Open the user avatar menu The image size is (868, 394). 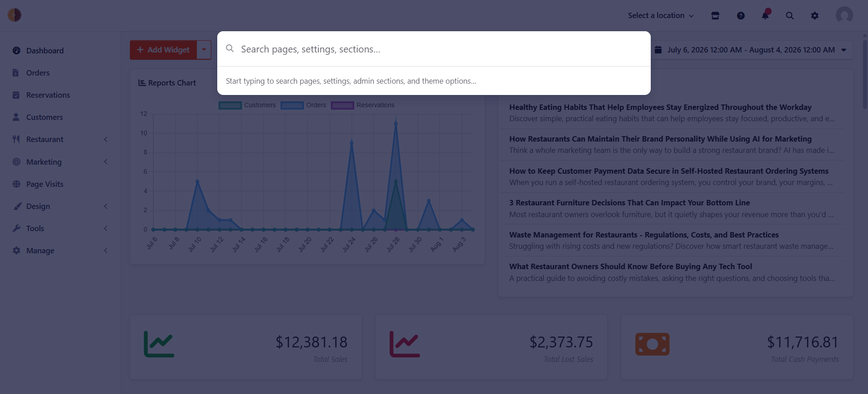click(x=844, y=15)
